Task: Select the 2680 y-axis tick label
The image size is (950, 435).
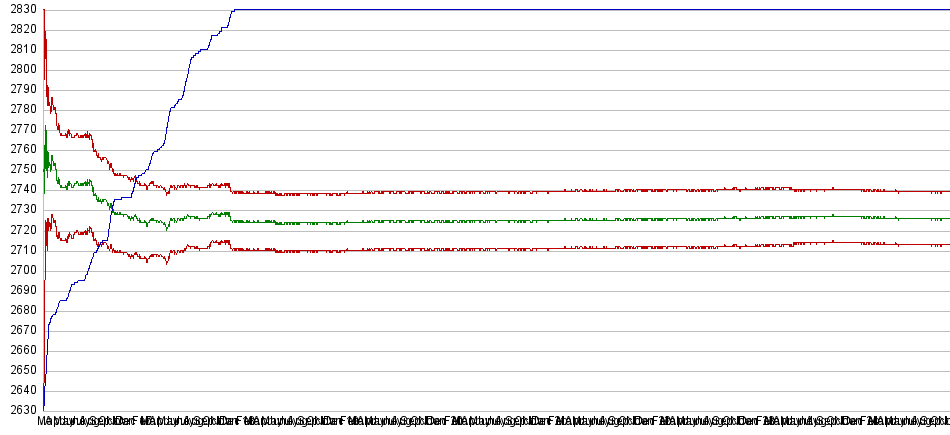Action: (19, 309)
